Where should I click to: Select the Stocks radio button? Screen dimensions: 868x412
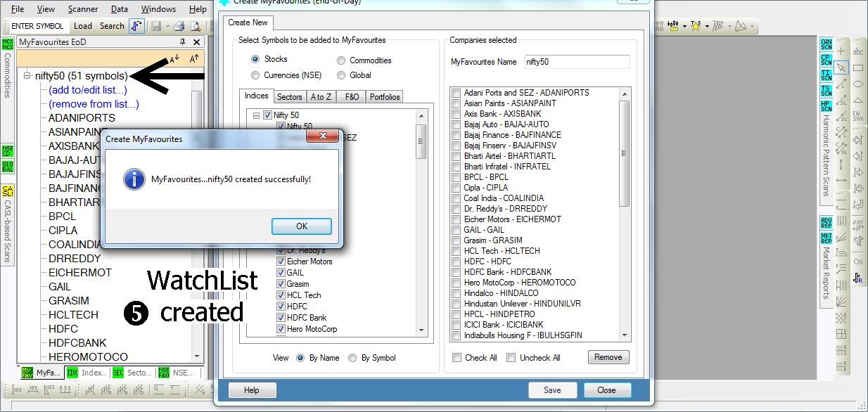point(256,60)
